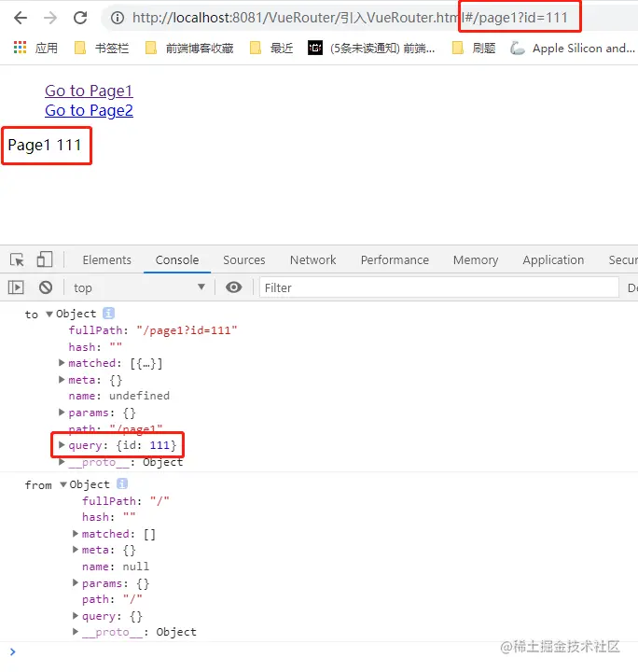Viewport: 638px width, 672px height.
Task: Select fullPath: "/" in from Object
Action: point(126,501)
